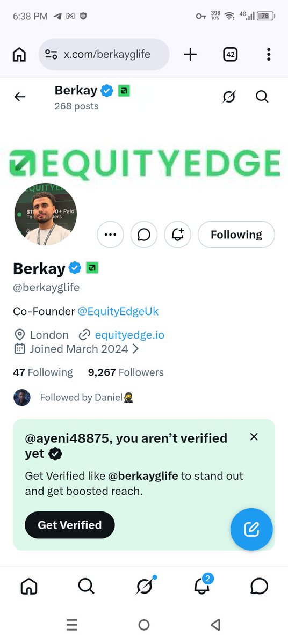Viewport: 288px width, 644px height.
Task: Go back using the profile back arrow
Action: click(x=20, y=97)
